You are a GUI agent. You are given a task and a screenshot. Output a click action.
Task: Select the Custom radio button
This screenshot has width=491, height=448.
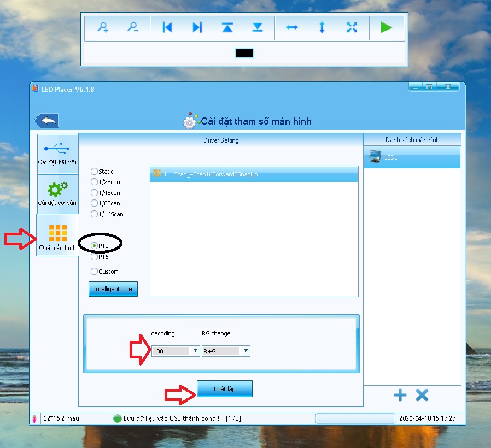(x=94, y=271)
